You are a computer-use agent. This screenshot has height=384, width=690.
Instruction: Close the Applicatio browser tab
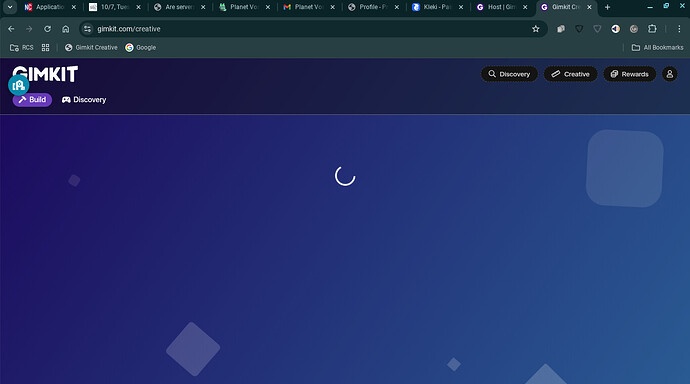(74, 7)
